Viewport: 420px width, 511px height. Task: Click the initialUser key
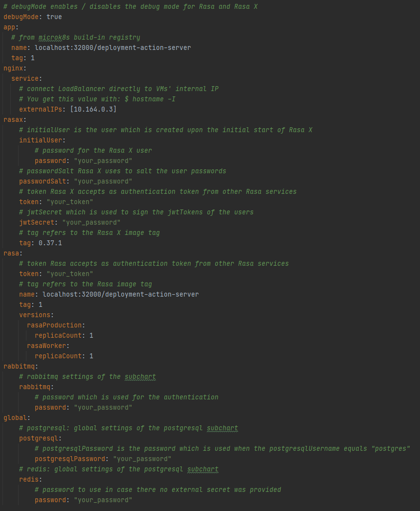[x=40, y=140]
